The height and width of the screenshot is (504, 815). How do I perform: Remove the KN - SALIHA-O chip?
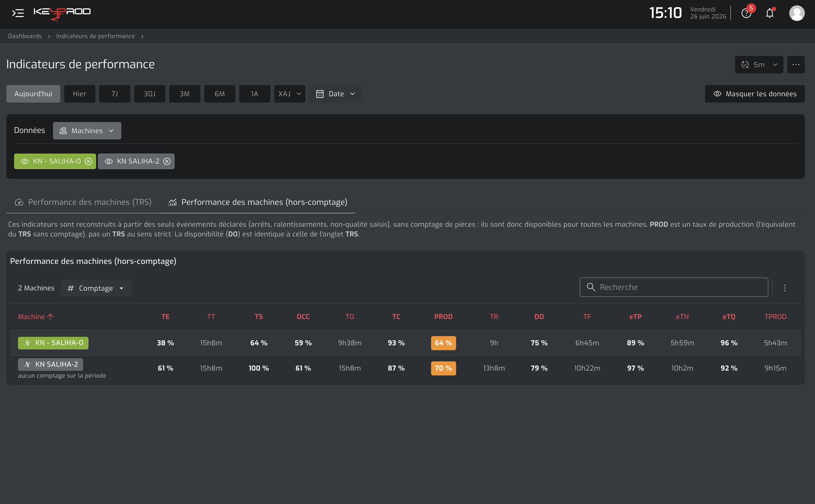88,161
